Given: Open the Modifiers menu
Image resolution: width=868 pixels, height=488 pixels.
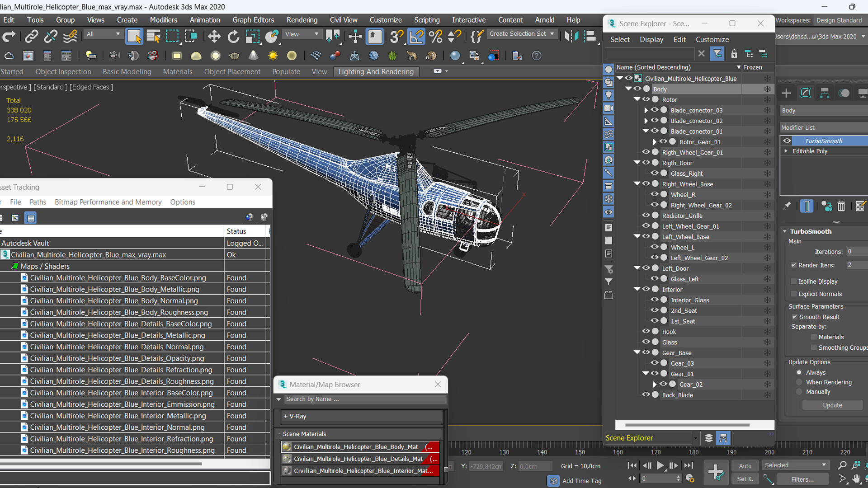Looking at the screenshot, I should 163,20.
